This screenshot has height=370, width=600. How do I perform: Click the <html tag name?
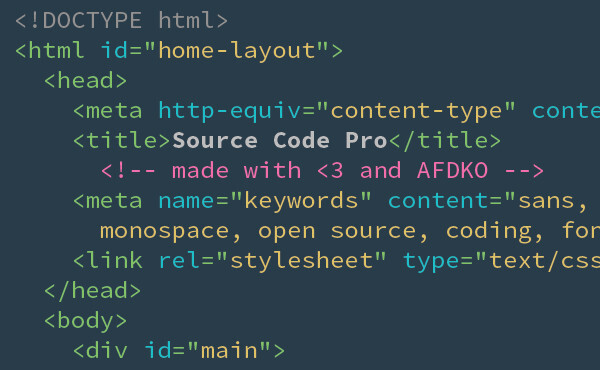[50, 51]
